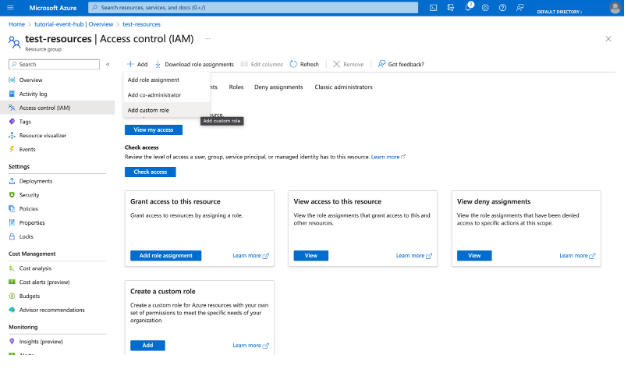Open the portal hamburger menu

coord(10,8)
